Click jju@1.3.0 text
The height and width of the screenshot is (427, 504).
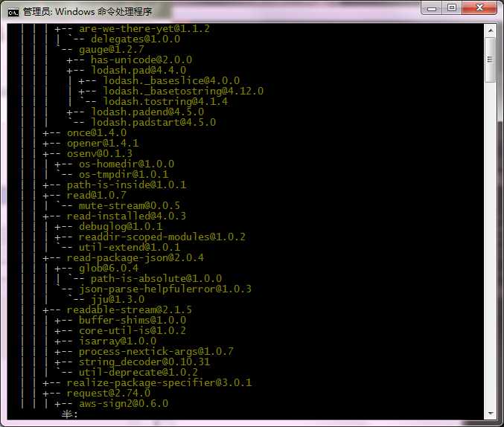click(118, 300)
